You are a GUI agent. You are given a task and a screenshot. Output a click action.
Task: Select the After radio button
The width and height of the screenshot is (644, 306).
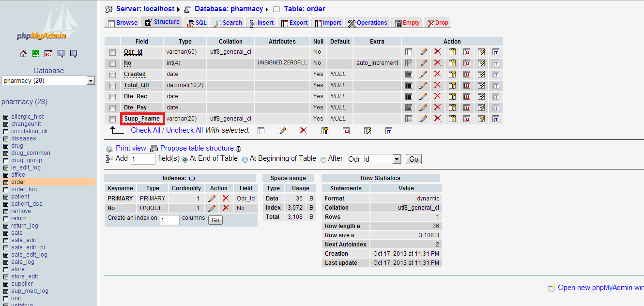pos(323,159)
